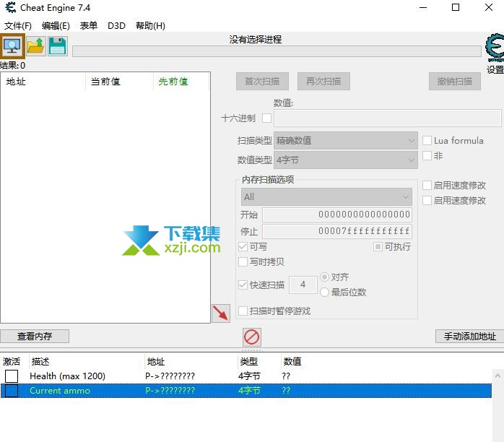Click the 数值 column header in address table
The image size is (504, 442).
click(292, 362)
